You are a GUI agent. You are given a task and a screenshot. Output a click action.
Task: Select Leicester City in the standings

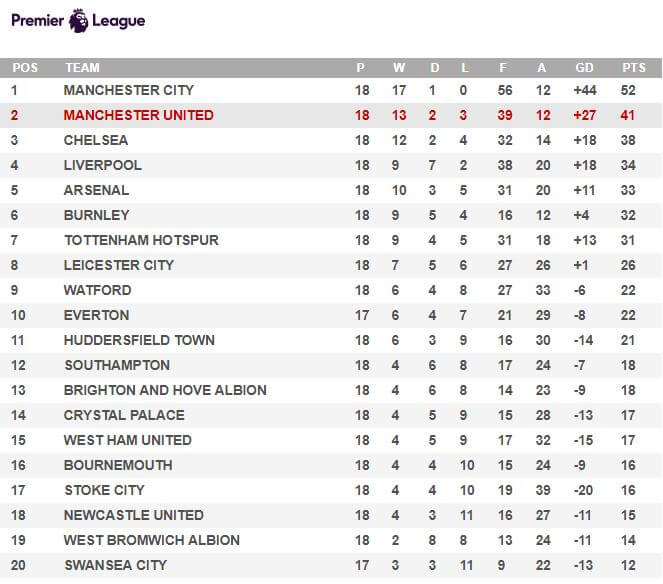click(119, 265)
